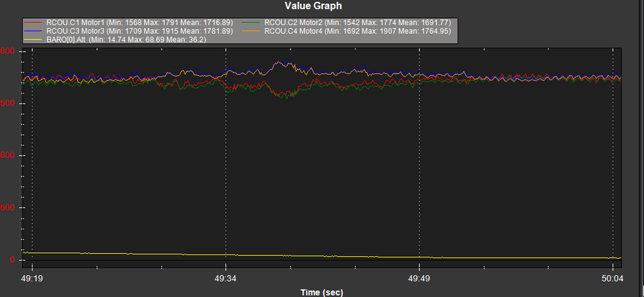Select the RCOU.C4 Motor4 legend label

point(357,31)
